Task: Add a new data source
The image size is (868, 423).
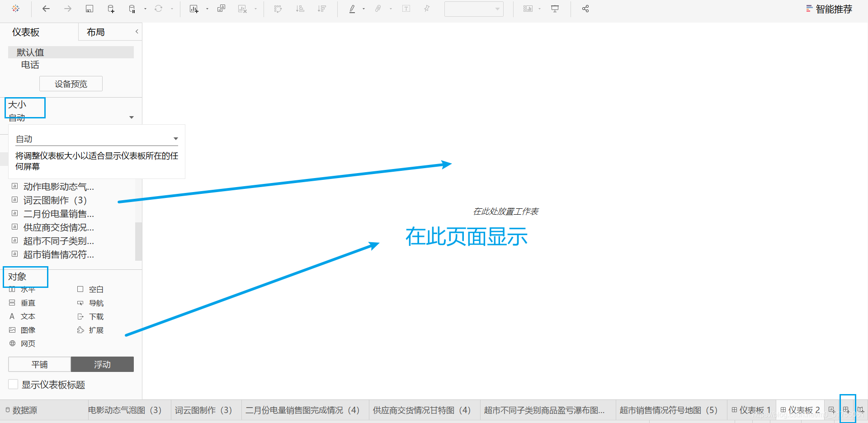Action: coord(111,9)
